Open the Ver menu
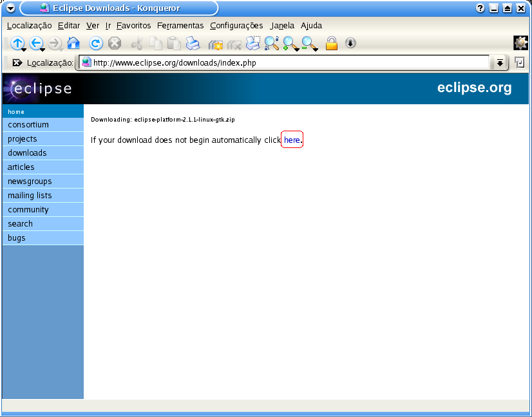Screen dimensions: 532x417 [93, 26]
